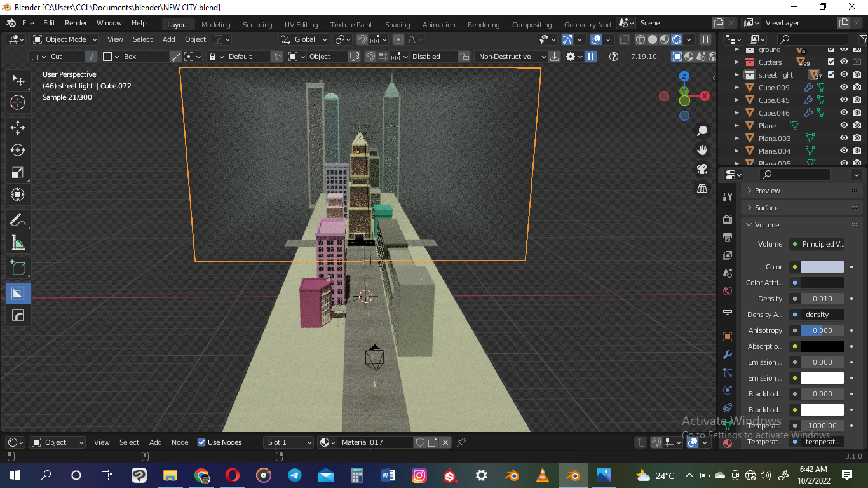Select the Measure ruler tool
This screenshot has height=488, width=868.
(18, 242)
